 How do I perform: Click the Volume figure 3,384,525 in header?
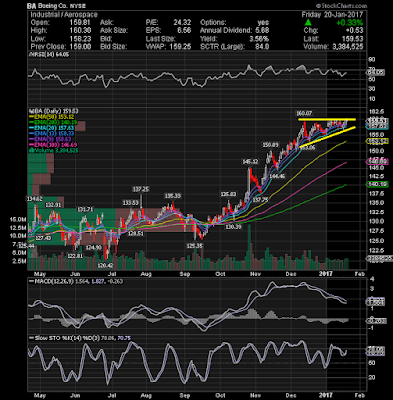point(348,46)
